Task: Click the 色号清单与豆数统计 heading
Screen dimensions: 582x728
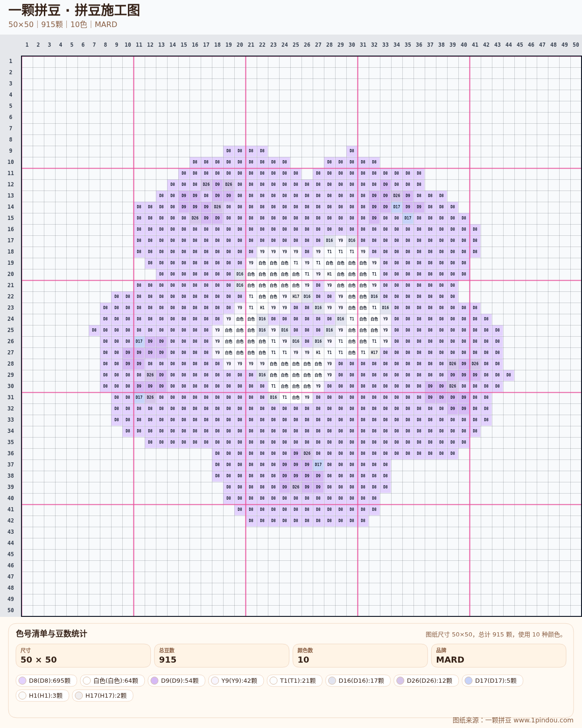Action: (51, 634)
